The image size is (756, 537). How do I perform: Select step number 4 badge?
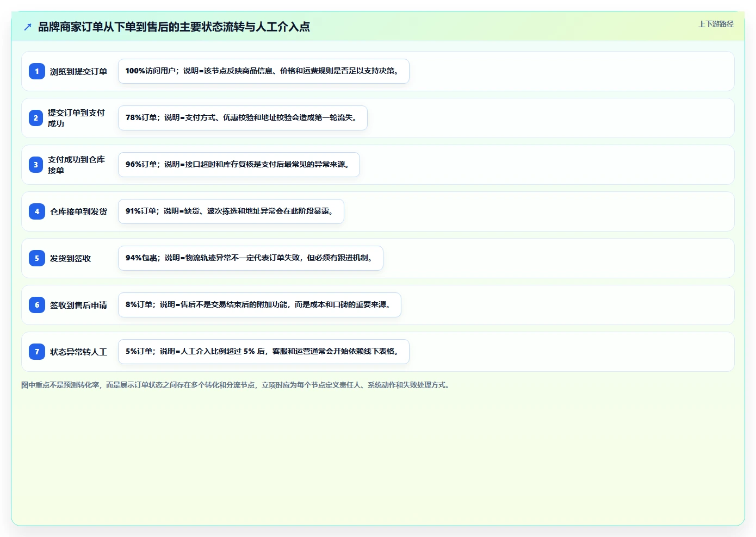click(x=37, y=211)
